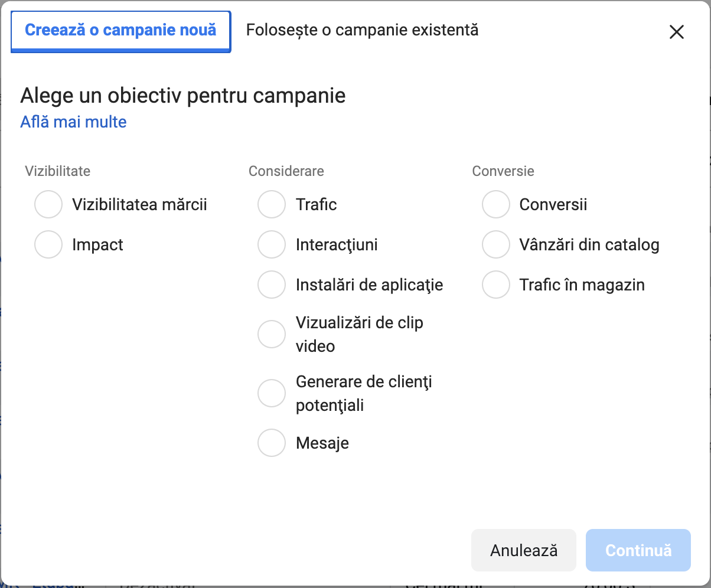This screenshot has height=588, width=711.
Task: Select the Vizibilitatea mărcii radio button
Action: [48, 205]
